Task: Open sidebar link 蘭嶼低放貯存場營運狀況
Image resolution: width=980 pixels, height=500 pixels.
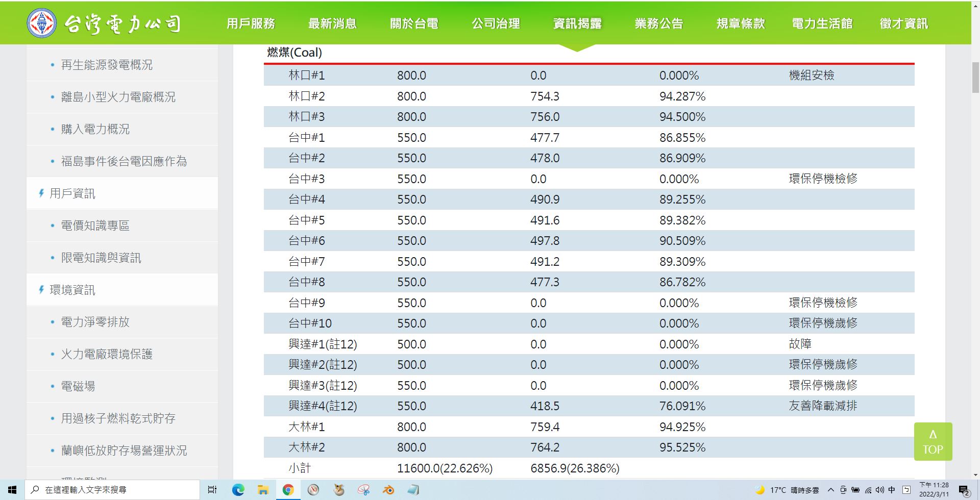Action: (124, 451)
